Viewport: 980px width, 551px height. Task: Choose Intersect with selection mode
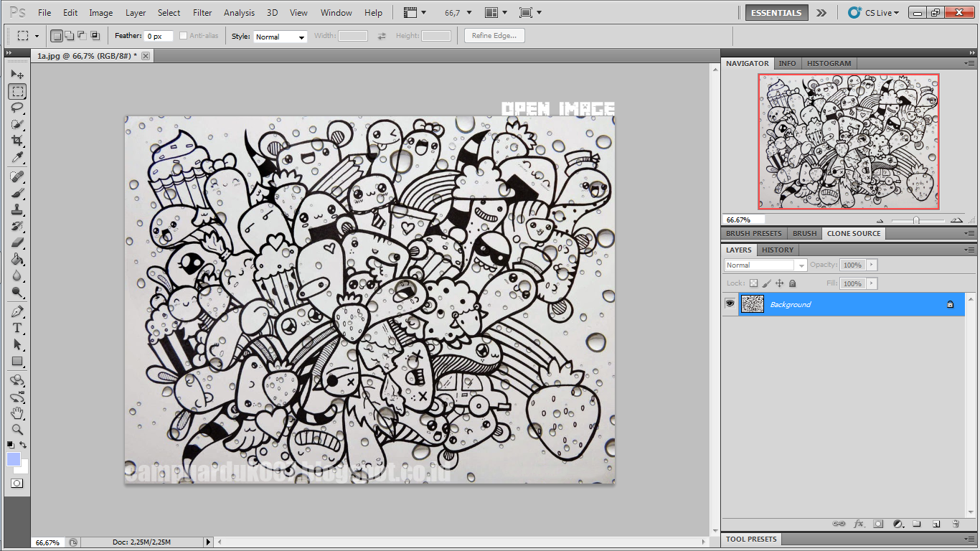point(95,35)
